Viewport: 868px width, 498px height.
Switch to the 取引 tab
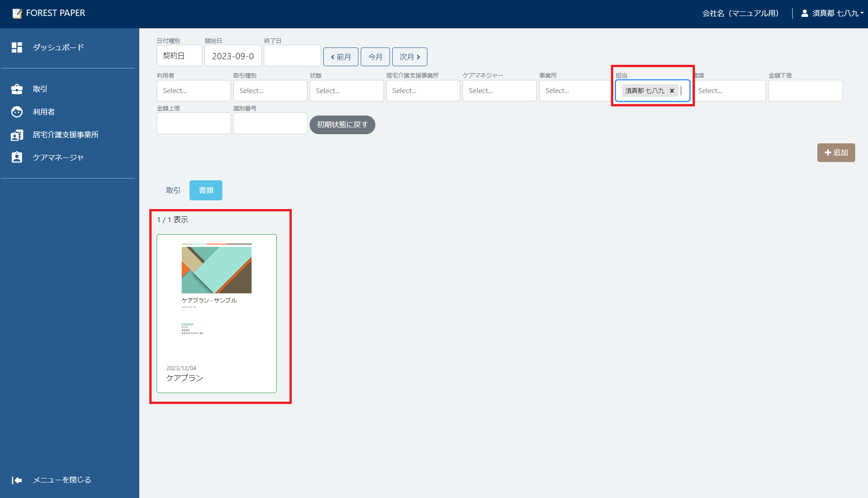click(173, 190)
